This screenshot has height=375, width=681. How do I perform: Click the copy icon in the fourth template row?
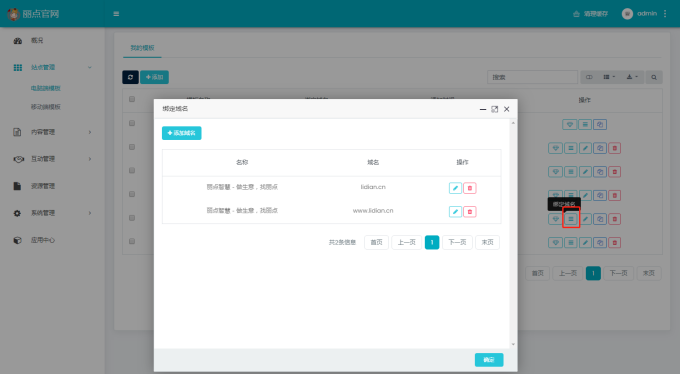pos(600,196)
